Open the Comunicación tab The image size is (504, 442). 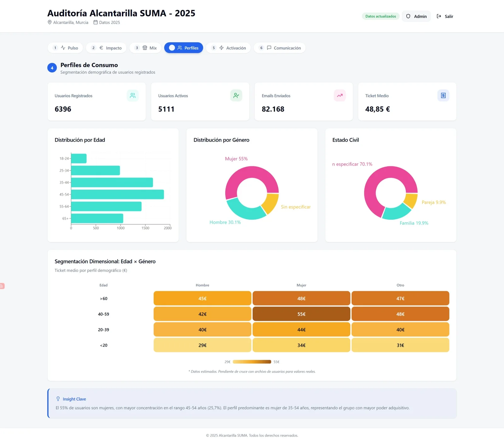coord(280,48)
